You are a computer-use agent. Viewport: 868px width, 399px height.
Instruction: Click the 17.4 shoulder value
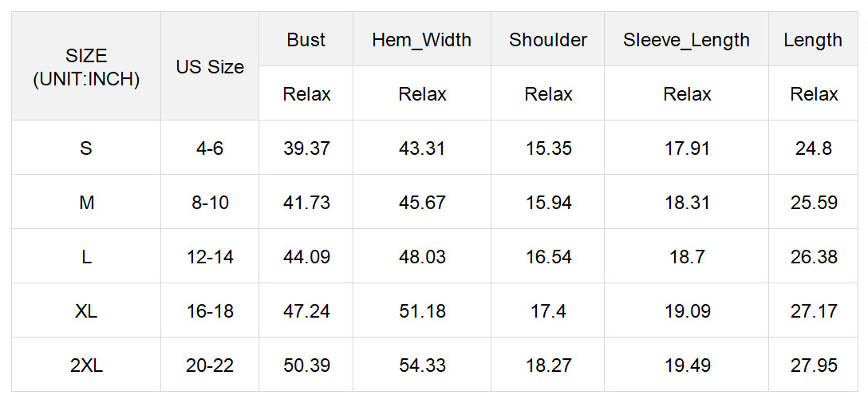coord(548,311)
